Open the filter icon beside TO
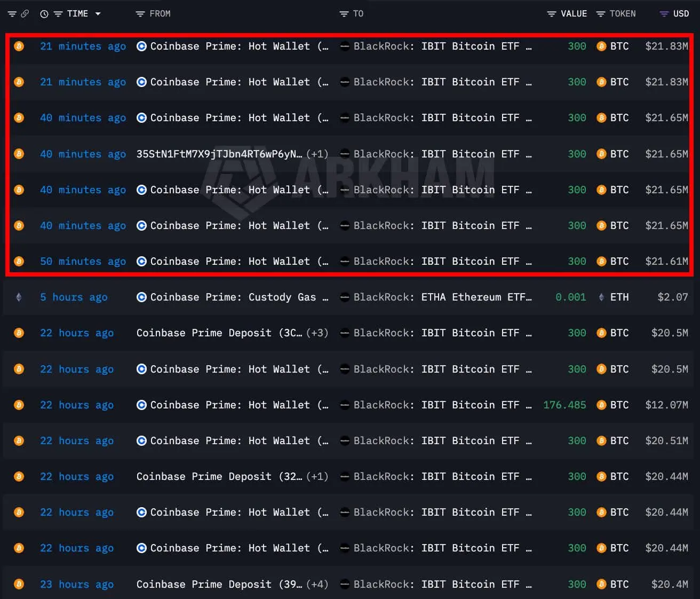The width and height of the screenshot is (700, 599). coord(344,14)
